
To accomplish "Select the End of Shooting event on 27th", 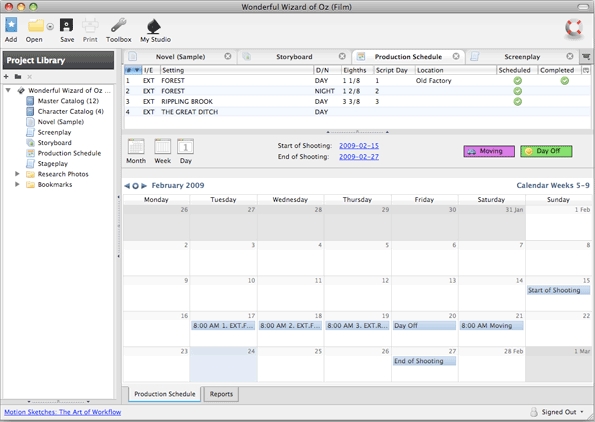I will click(x=424, y=361).
